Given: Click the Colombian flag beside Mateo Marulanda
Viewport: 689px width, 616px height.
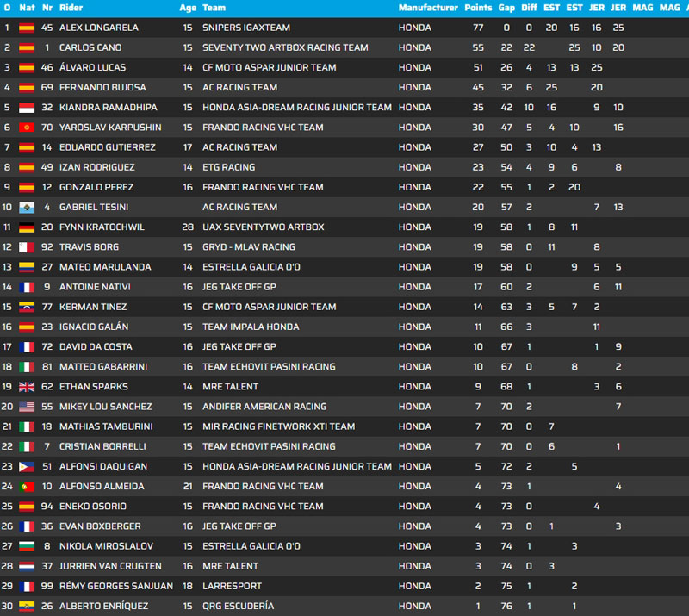Looking at the screenshot, I should click(x=27, y=267).
